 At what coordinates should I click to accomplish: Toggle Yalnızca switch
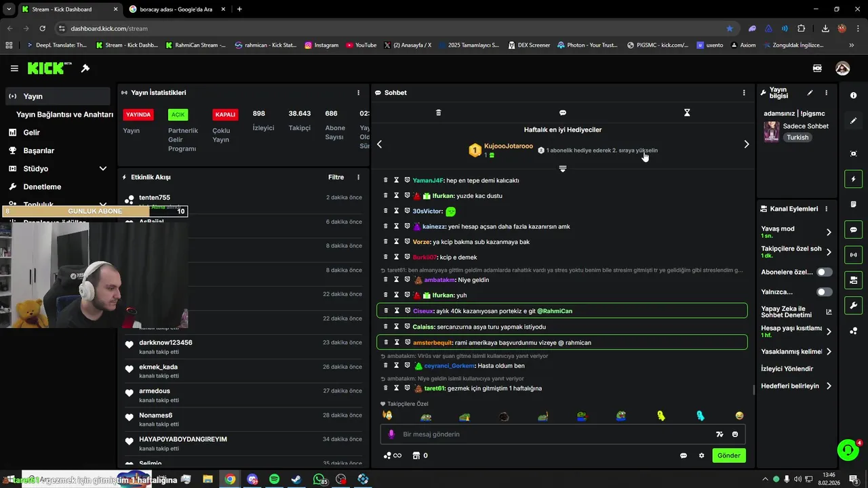click(x=825, y=292)
